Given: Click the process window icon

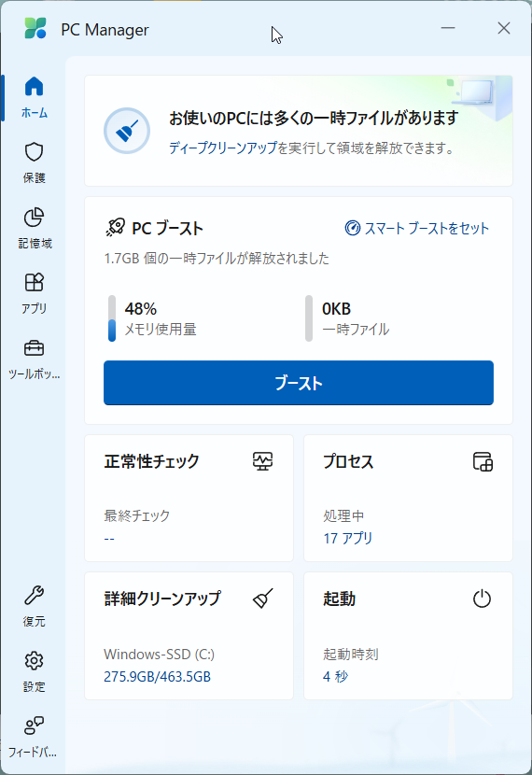Looking at the screenshot, I should tap(483, 461).
